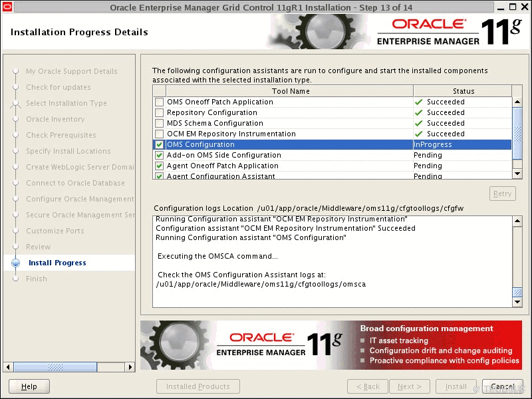Click the Oracle icon in the title bar
Image resolution: width=532 pixels, height=399 pixels.
tap(7, 7)
